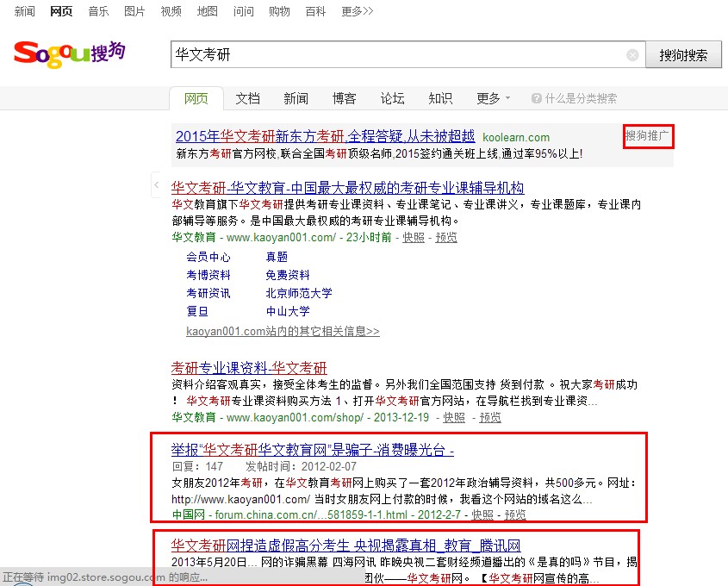The width and height of the screenshot is (728, 586).
Task: Switch to the 知识 tab
Action: pos(440,98)
